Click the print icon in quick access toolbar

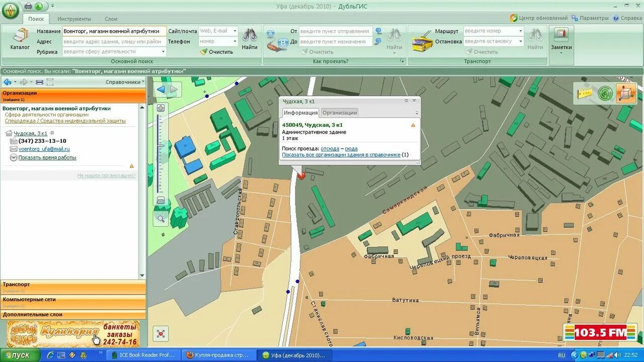pos(28,6)
